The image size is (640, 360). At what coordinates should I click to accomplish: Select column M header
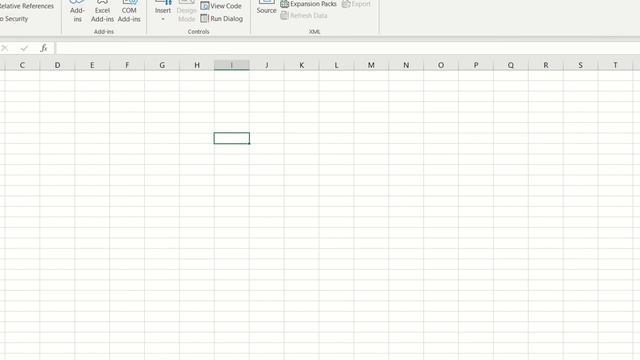371,65
